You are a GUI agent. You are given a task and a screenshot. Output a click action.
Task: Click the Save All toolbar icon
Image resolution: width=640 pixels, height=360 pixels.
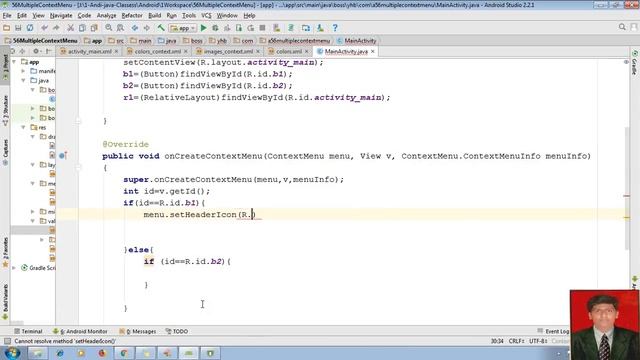18,28
